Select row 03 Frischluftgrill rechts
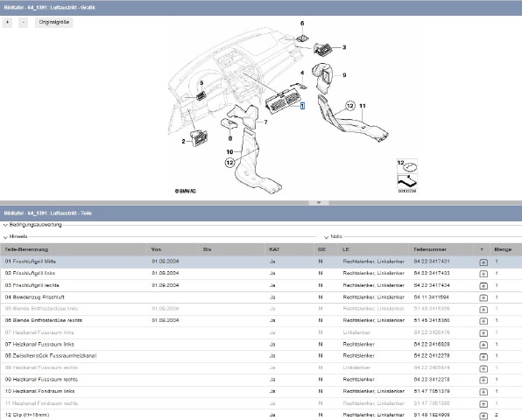522x420 pixels. point(261,285)
